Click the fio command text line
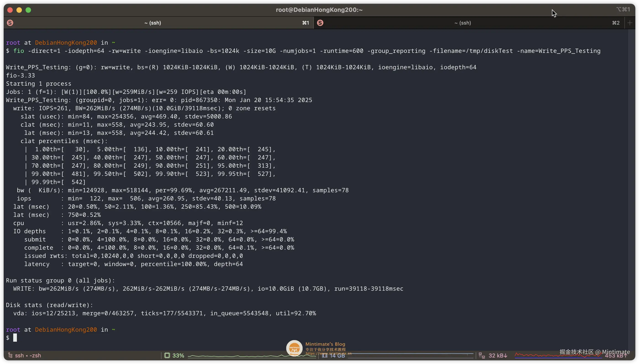 click(303, 51)
